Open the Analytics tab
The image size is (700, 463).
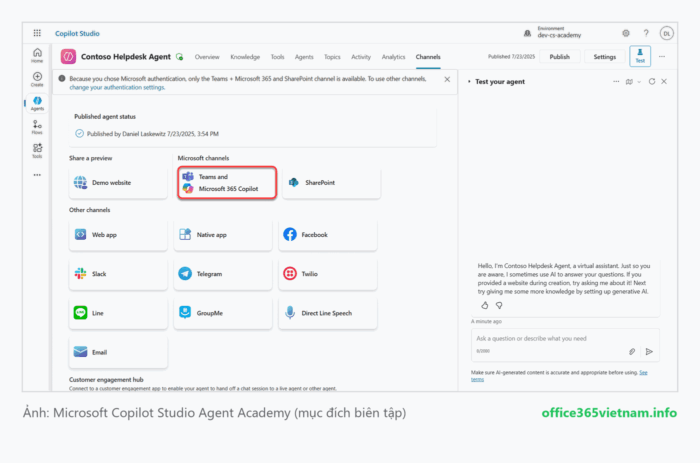tap(393, 57)
